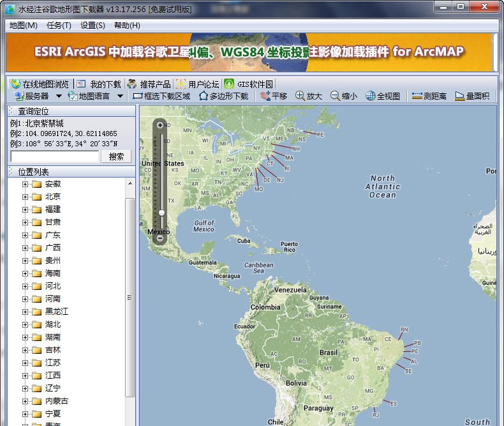
Task: Click the Cuba label on the map
Action: click(244, 241)
